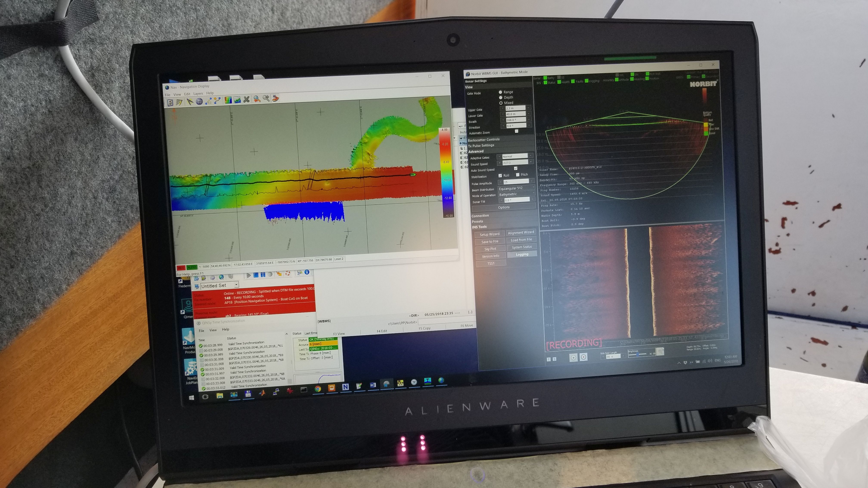The width and height of the screenshot is (868, 488).
Task: Open the terrain profile chart icon
Action: pyautogui.click(x=237, y=100)
